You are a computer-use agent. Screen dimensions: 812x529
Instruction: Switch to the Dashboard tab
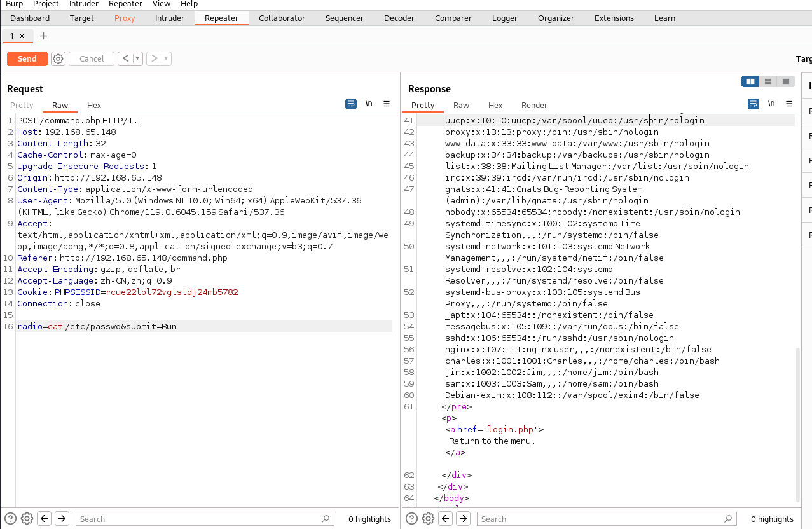30,18
